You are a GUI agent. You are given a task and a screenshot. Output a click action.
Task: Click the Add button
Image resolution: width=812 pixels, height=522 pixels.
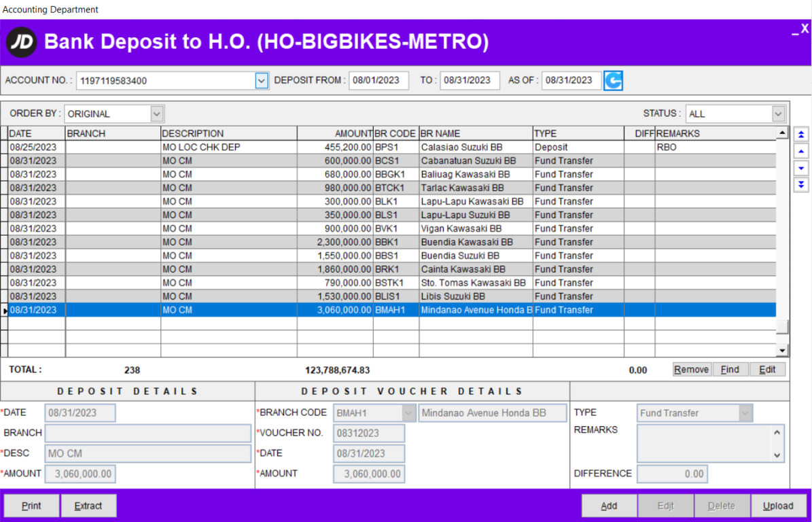pos(609,506)
